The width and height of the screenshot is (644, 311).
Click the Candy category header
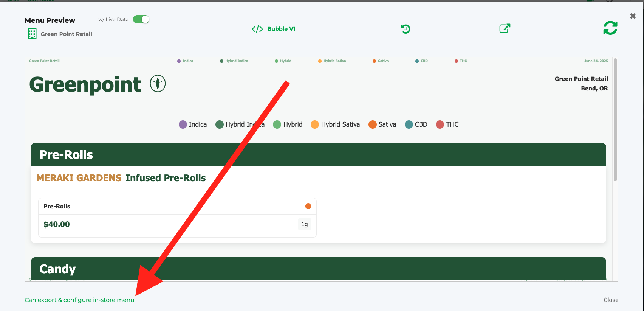coord(319,269)
